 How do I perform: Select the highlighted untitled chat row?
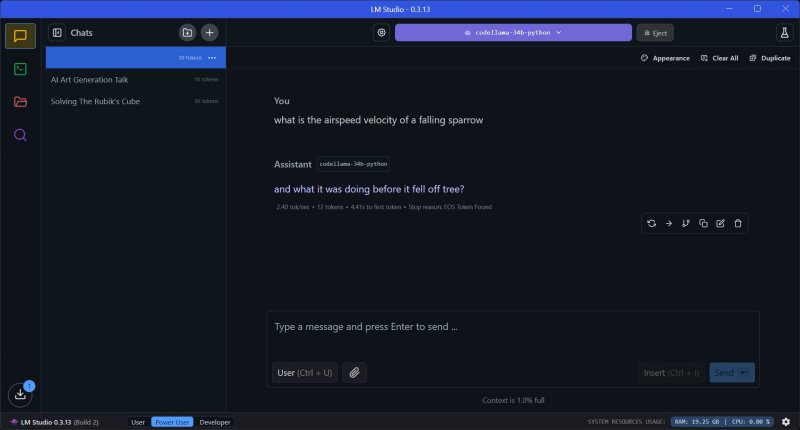pos(135,58)
